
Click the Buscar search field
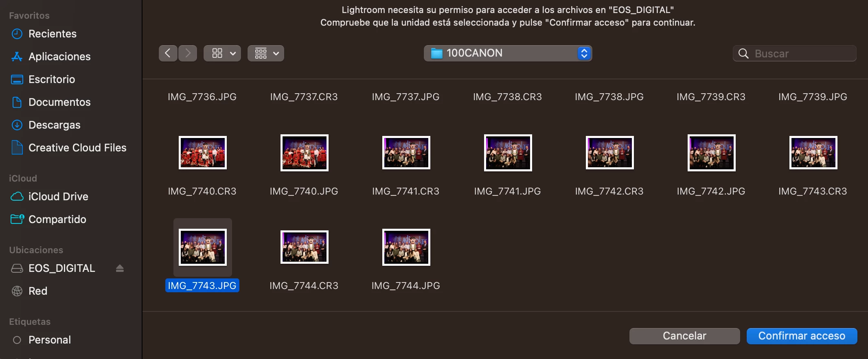point(794,53)
